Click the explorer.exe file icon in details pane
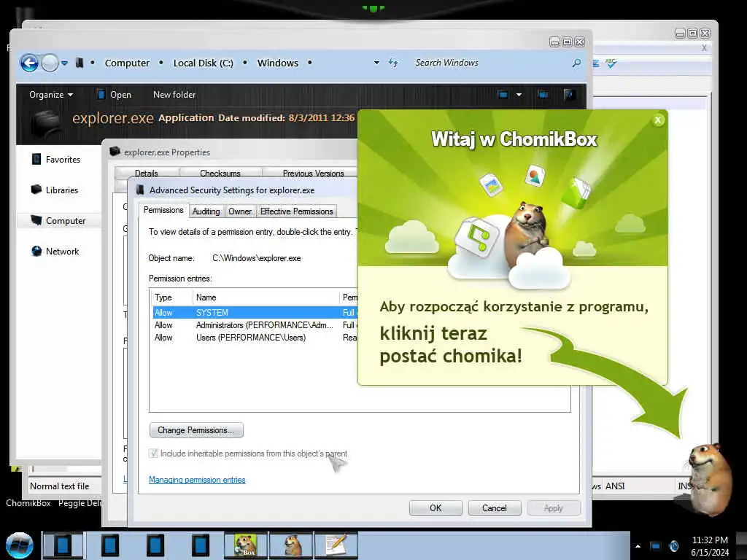Image resolution: width=747 pixels, height=560 pixels. [45, 122]
